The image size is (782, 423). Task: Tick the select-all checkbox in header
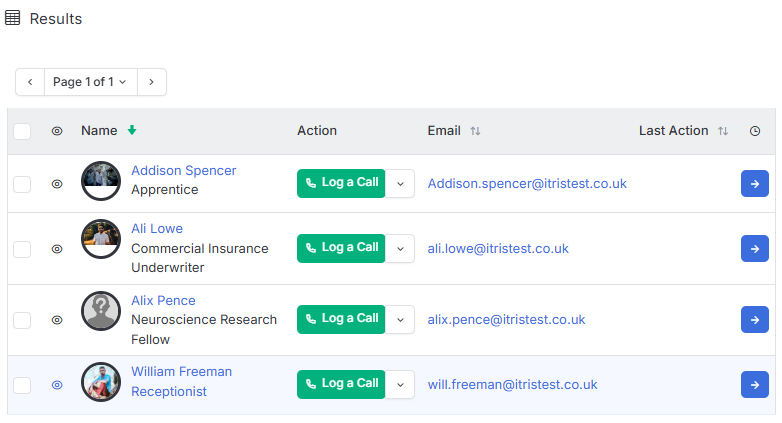click(22, 131)
